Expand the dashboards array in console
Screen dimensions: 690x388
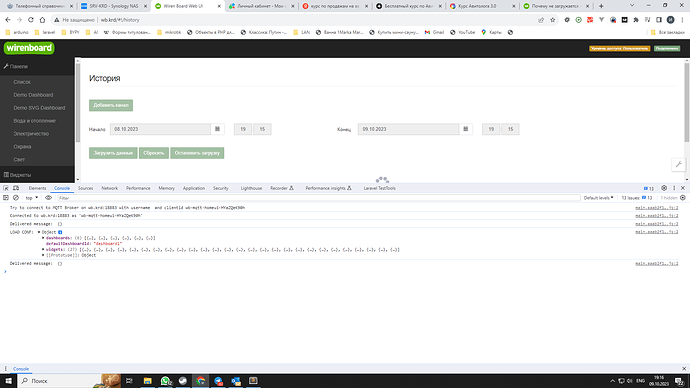[x=43, y=238]
